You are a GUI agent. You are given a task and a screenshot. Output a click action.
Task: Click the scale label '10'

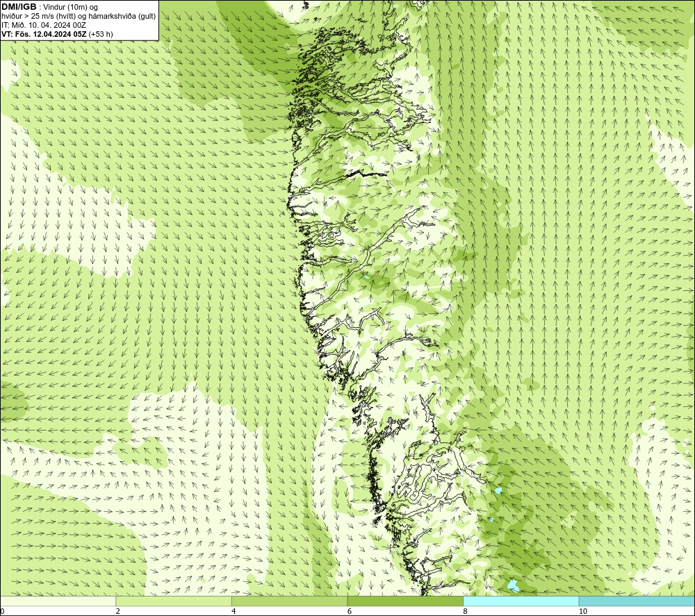583,612
